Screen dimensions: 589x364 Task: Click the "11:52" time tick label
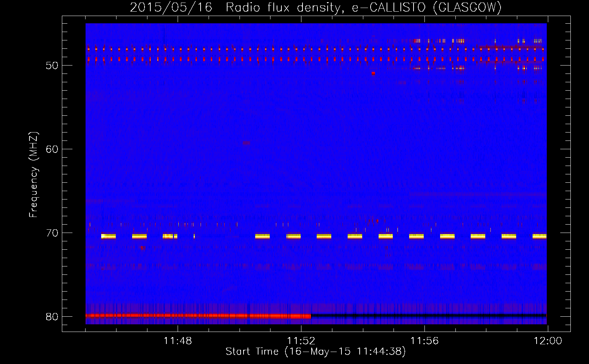[301, 341]
